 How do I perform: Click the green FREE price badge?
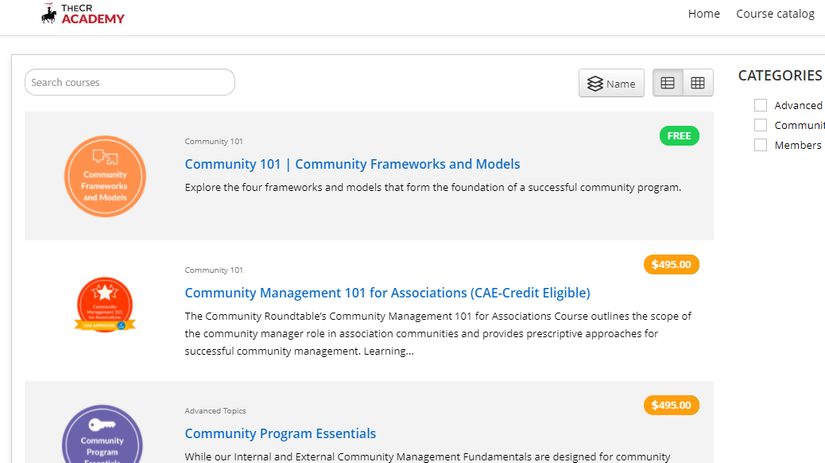(679, 136)
